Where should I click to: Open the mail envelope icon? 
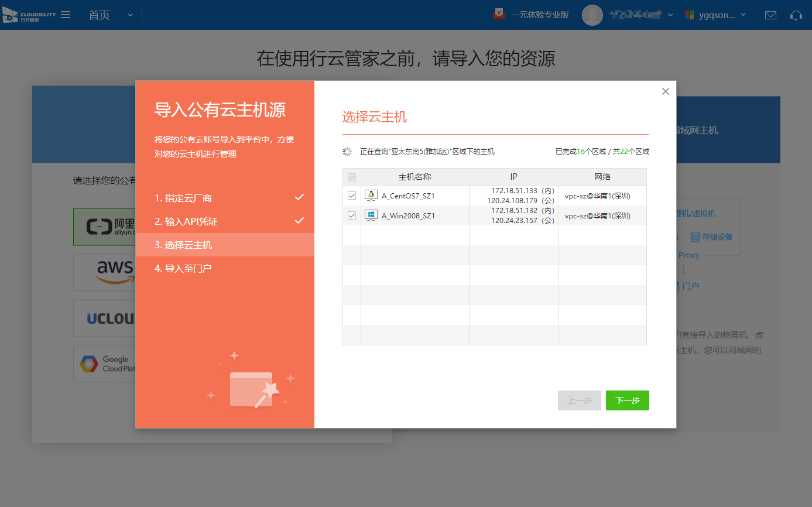point(770,15)
